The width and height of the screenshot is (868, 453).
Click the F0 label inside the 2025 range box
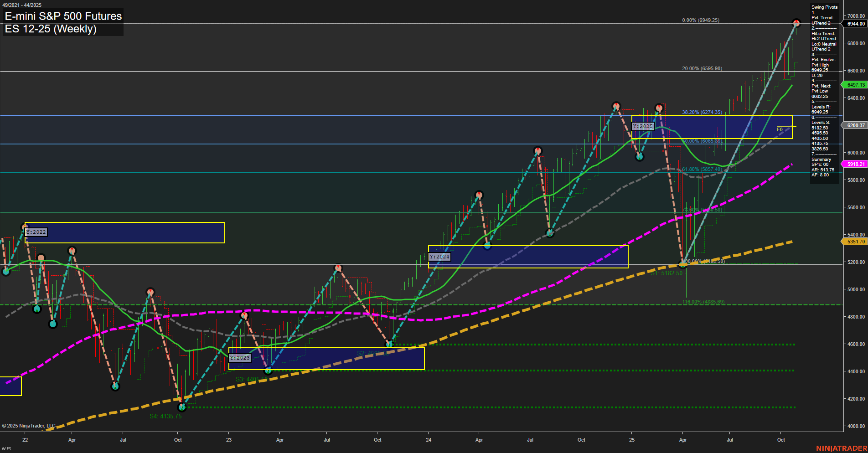pyautogui.click(x=780, y=129)
